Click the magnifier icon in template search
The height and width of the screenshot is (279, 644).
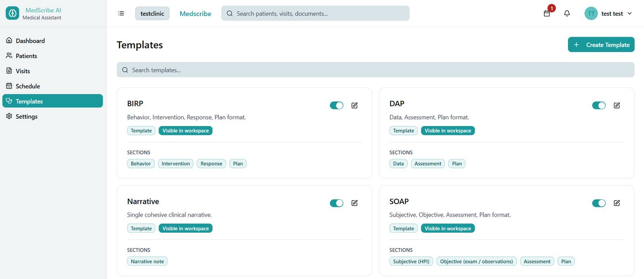(125, 70)
